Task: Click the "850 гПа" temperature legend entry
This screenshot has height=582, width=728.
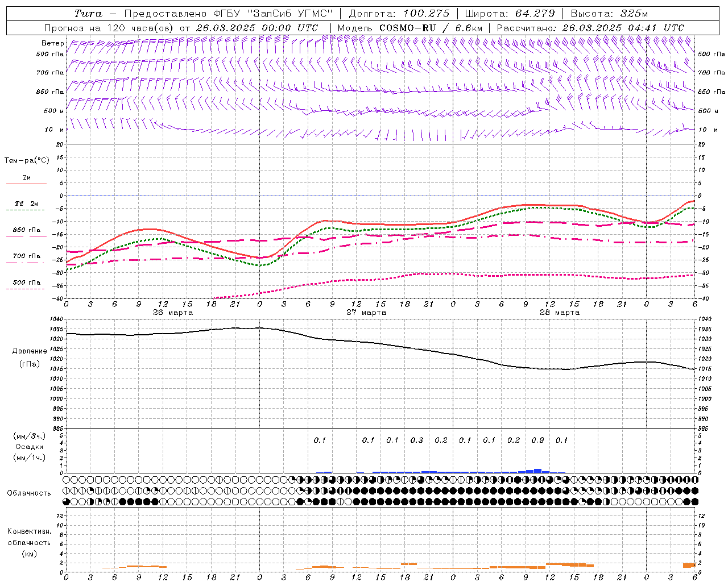Action: [x=27, y=230]
